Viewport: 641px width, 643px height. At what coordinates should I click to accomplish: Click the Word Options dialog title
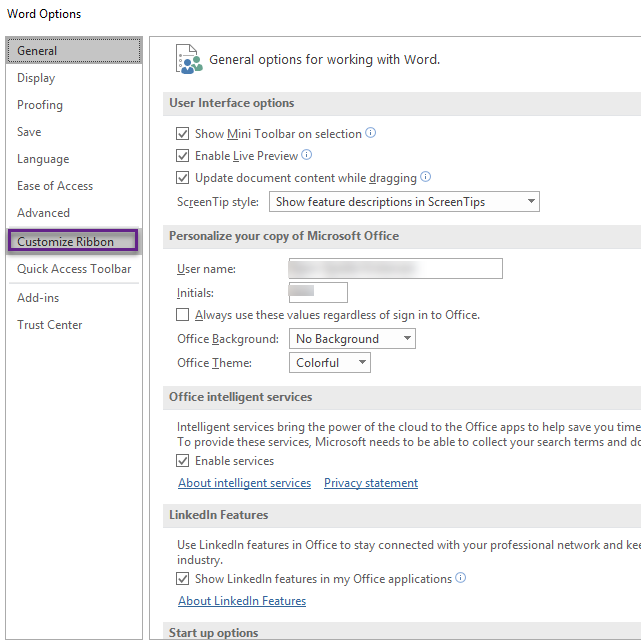click(44, 14)
